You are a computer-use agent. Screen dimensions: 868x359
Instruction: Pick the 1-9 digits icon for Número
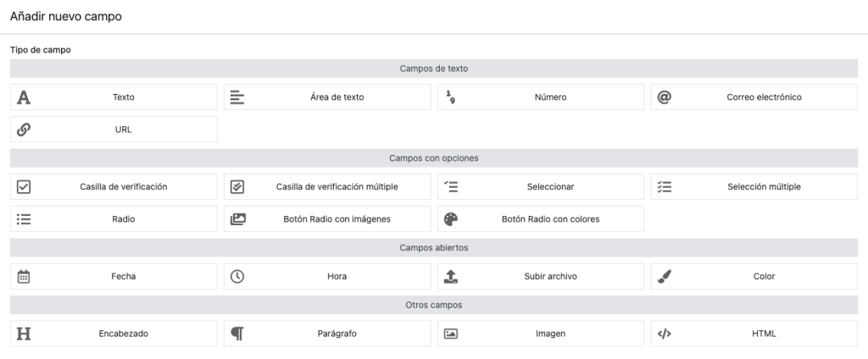point(451,97)
